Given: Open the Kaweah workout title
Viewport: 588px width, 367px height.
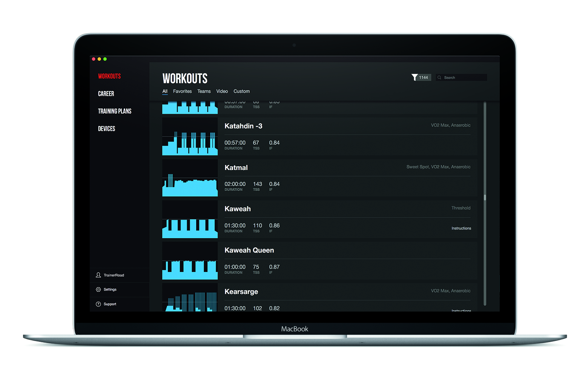Looking at the screenshot, I should (x=238, y=209).
